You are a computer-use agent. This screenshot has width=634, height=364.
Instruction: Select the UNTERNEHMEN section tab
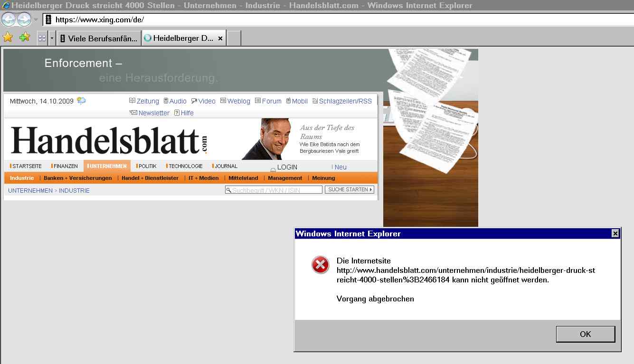107,166
